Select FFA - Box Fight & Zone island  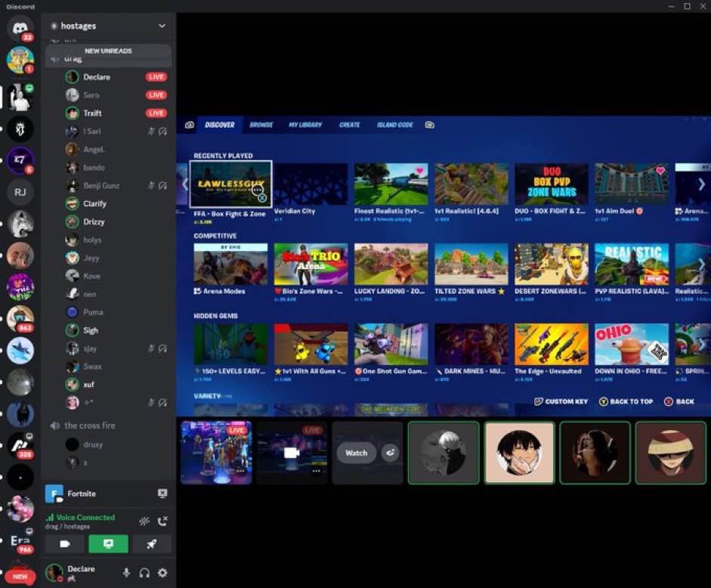[230, 184]
